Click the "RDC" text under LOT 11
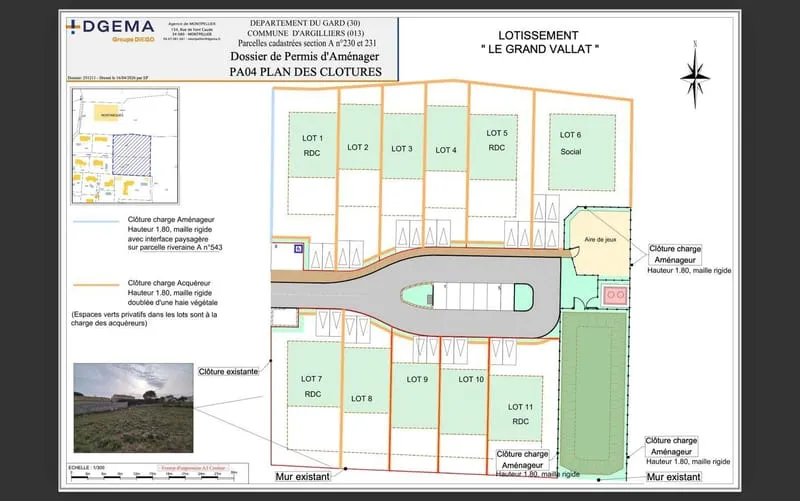Screen dimensions: 800x501 [x=520, y=422]
